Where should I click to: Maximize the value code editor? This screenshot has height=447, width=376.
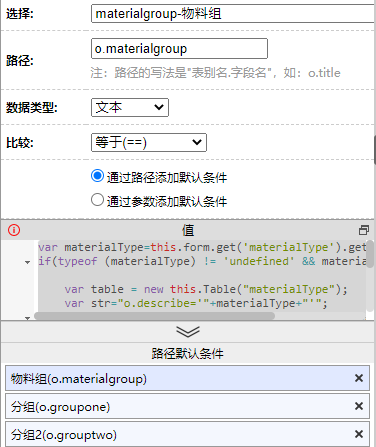click(x=364, y=230)
